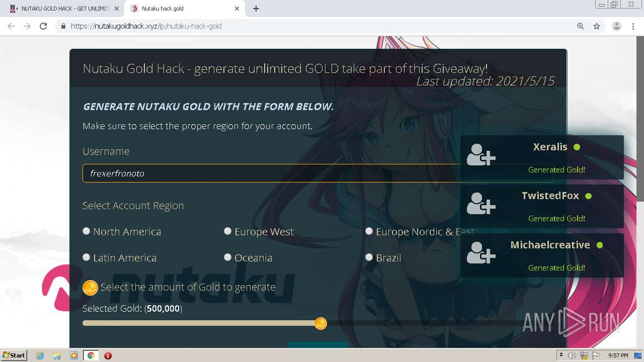Click Xeralis add-user icon
Viewport: 644px width, 362px height.
point(481,155)
